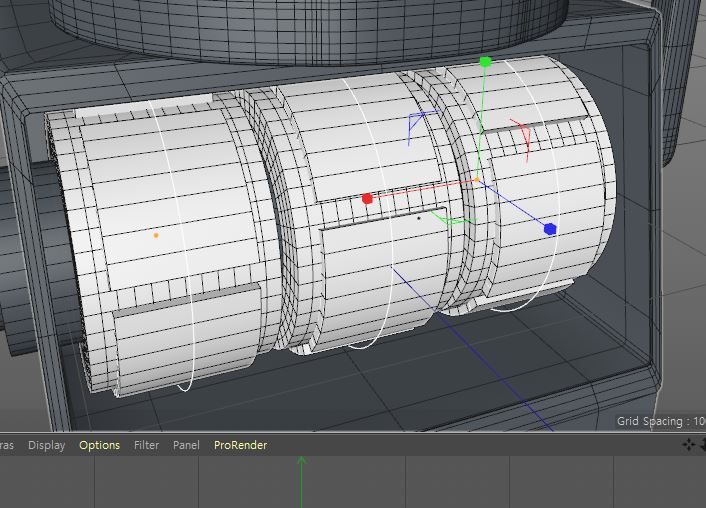This screenshot has width=706, height=508.
Task: Grab the green Y-axis gizmo handle
Action: 486,62
